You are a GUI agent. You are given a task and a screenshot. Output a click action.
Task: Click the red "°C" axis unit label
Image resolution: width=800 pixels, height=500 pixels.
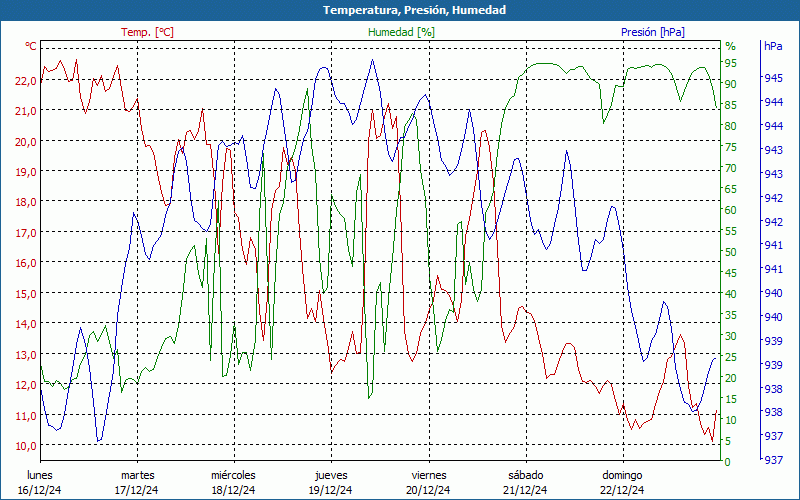(x=31, y=46)
